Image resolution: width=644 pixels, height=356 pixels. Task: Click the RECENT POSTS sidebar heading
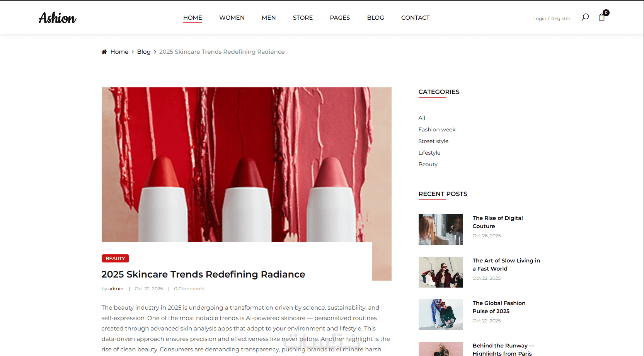pos(443,194)
